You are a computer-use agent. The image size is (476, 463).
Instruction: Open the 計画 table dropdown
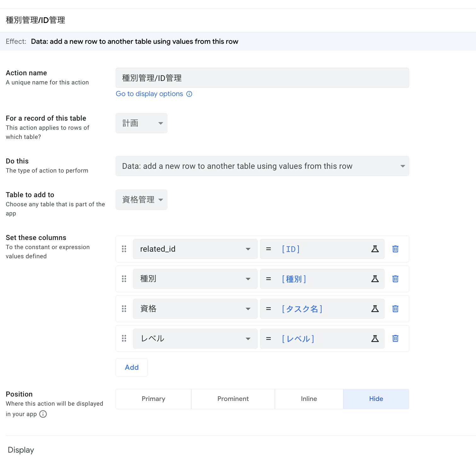[142, 123]
